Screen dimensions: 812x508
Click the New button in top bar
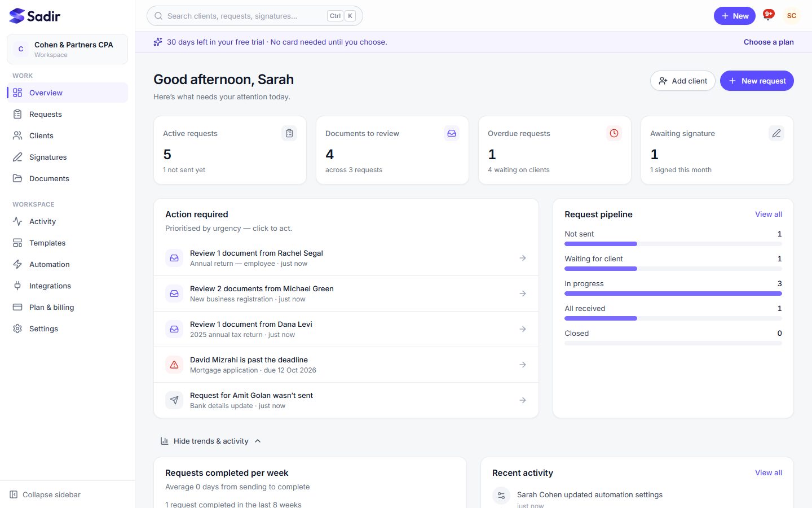[x=734, y=16]
